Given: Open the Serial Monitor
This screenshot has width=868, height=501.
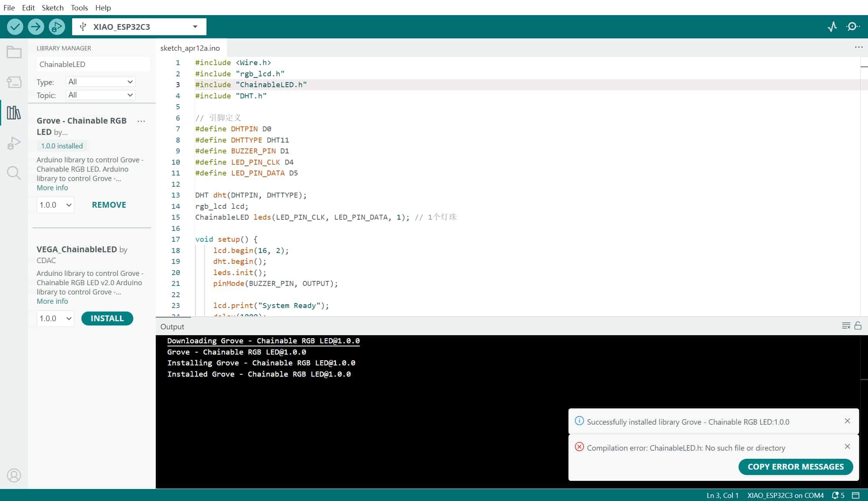Looking at the screenshot, I should pyautogui.click(x=853, y=27).
